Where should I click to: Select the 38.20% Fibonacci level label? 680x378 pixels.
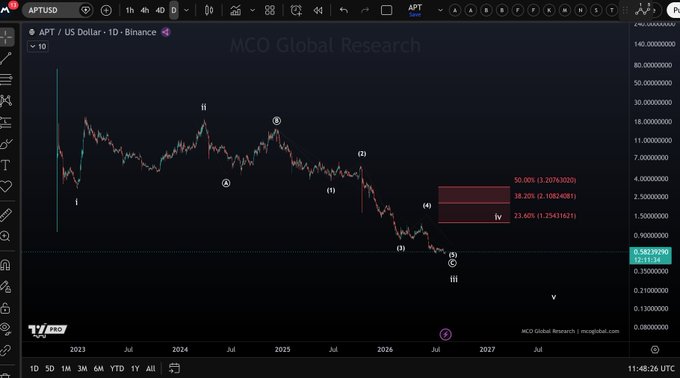tap(545, 196)
